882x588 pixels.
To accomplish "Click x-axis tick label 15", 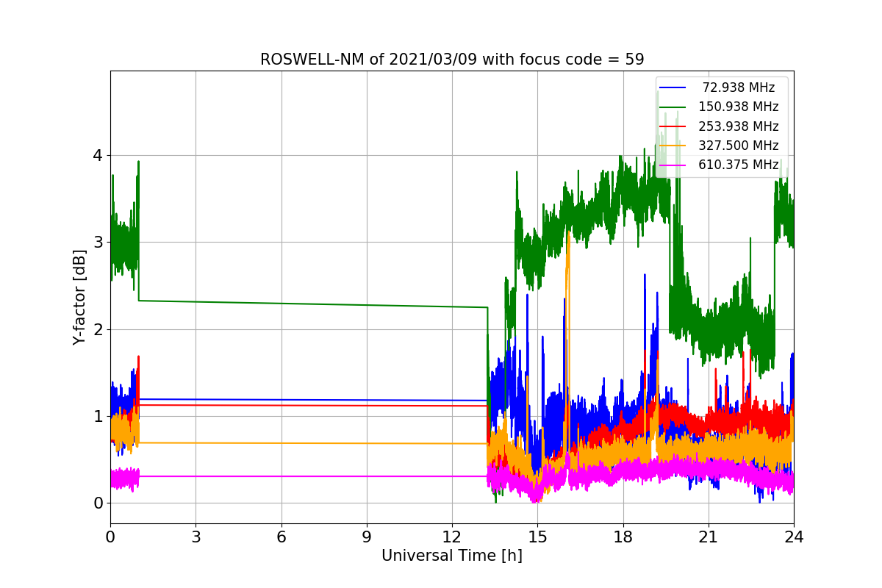I will pyautogui.click(x=537, y=537).
